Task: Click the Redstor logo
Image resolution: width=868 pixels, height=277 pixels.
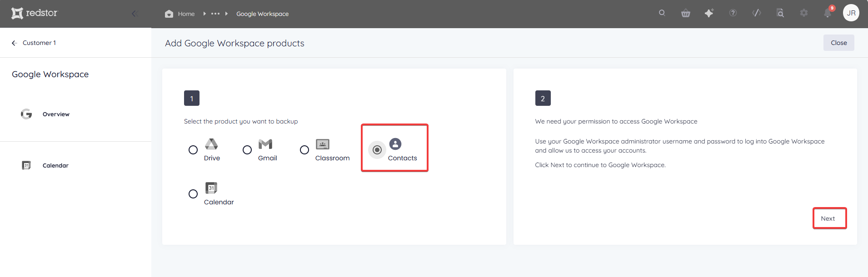Action: click(x=35, y=13)
